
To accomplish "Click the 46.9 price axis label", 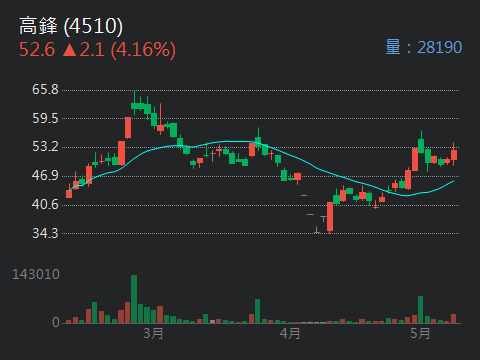I will tap(45, 175).
